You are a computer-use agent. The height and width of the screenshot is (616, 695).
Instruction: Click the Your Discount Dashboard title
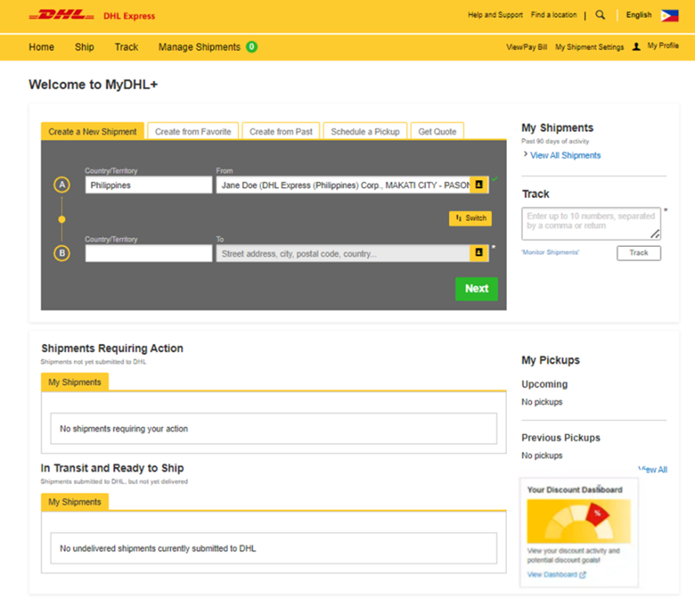[x=574, y=490]
